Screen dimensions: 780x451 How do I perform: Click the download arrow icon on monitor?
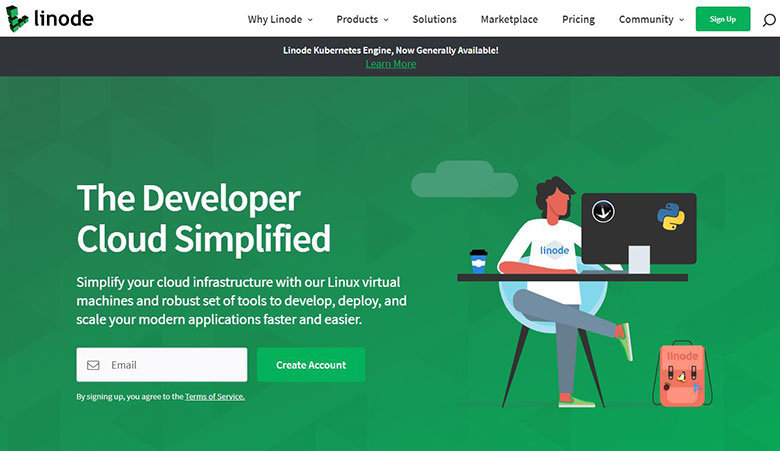[602, 211]
